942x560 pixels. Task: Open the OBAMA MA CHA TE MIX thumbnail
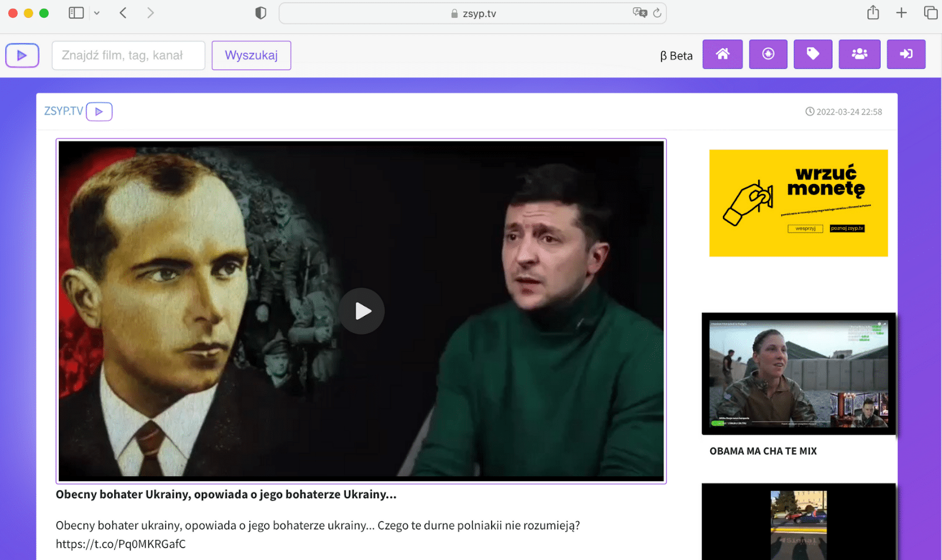pyautogui.click(x=798, y=374)
